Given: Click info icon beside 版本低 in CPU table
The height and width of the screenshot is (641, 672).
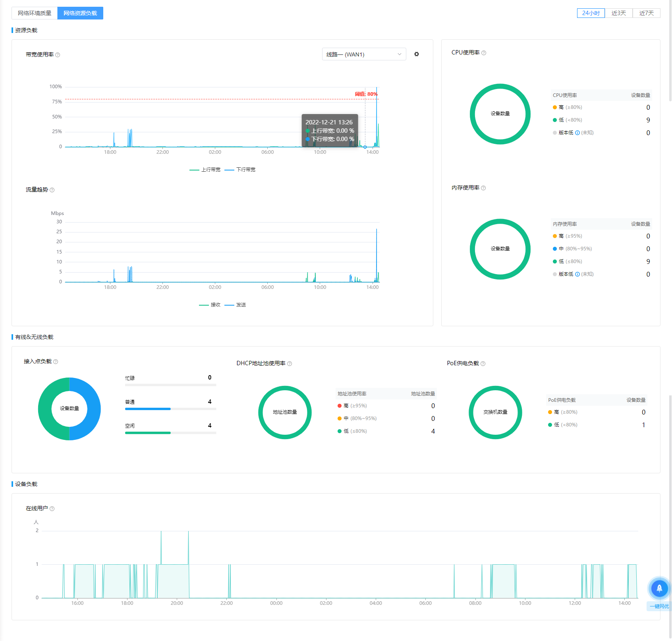Looking at the screenshot, I should [577, 133].
